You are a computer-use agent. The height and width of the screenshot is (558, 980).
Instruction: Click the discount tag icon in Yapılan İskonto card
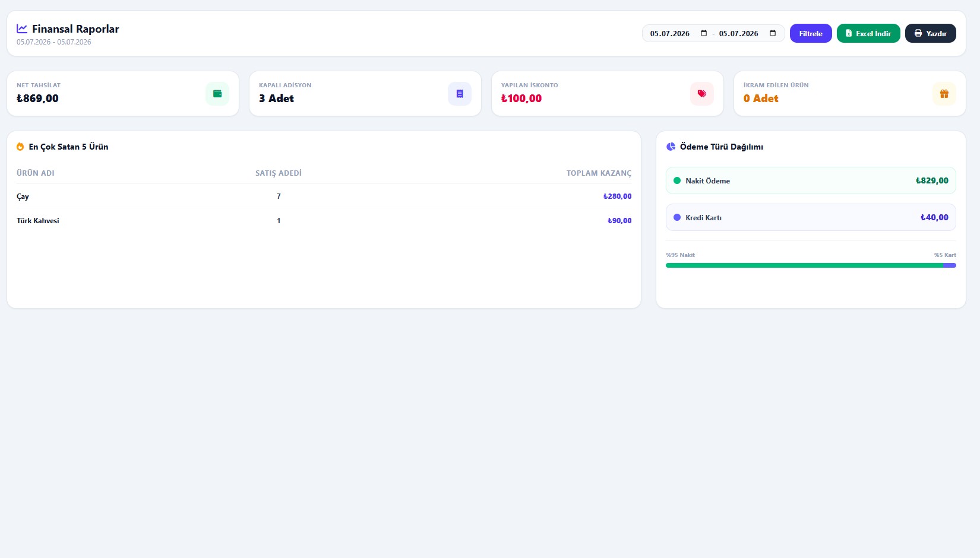[x=702, y=94]
